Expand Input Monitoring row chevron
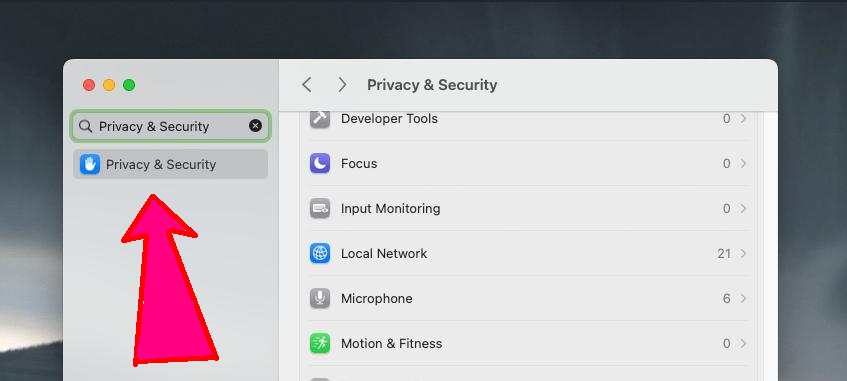Image resolution: width=847 pixels, height=381 pixels. click(x=743, y=209)
